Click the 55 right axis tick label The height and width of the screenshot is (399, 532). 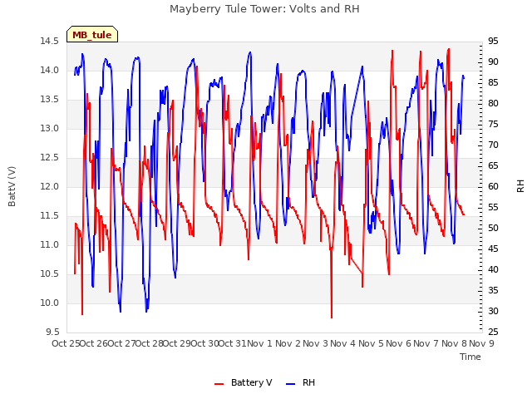[x=493, y=208]
